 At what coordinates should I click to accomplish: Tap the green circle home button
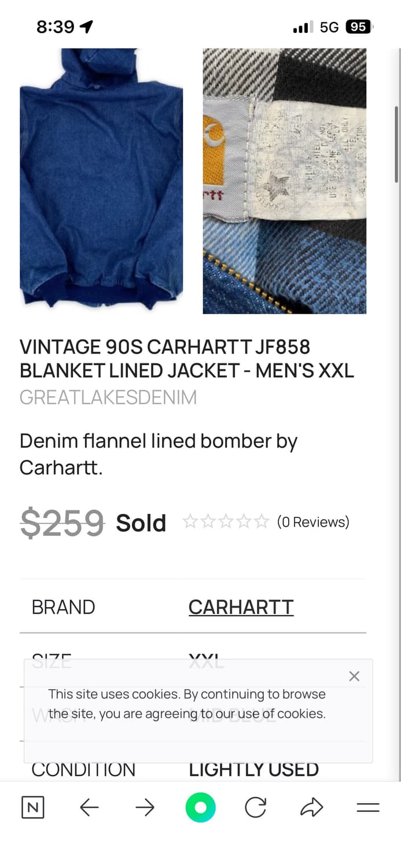coord(200,807)
